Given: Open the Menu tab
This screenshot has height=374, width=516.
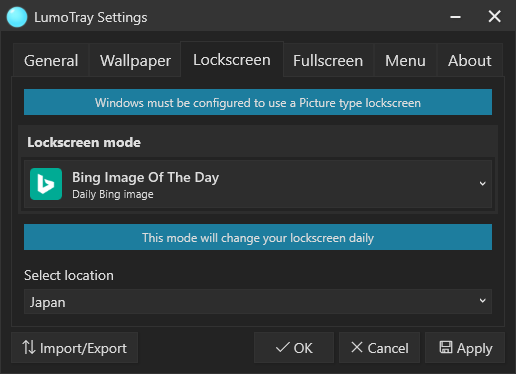Looking at the screenshot, I should click(405, 60).
